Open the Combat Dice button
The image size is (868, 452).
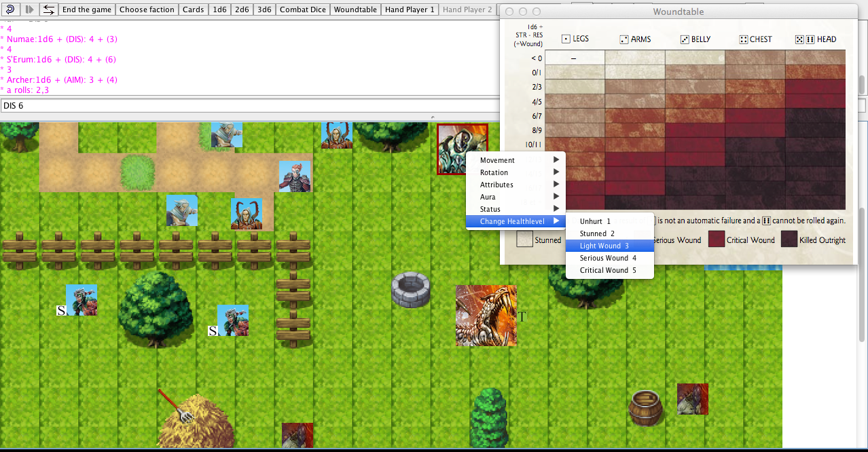pyautogui.click(x=302, y=10)
